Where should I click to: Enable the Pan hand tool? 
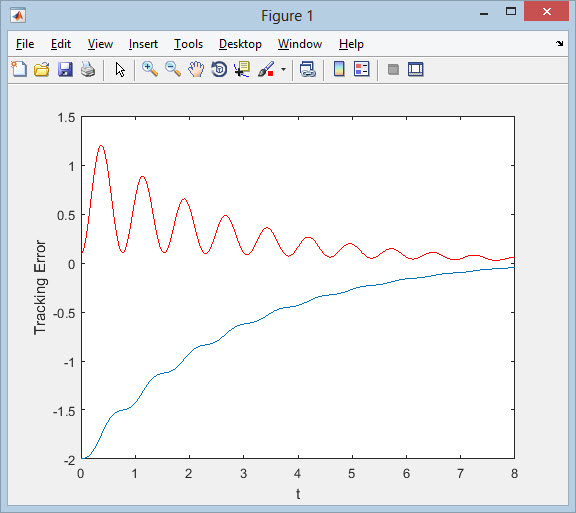tap(196, 69)
